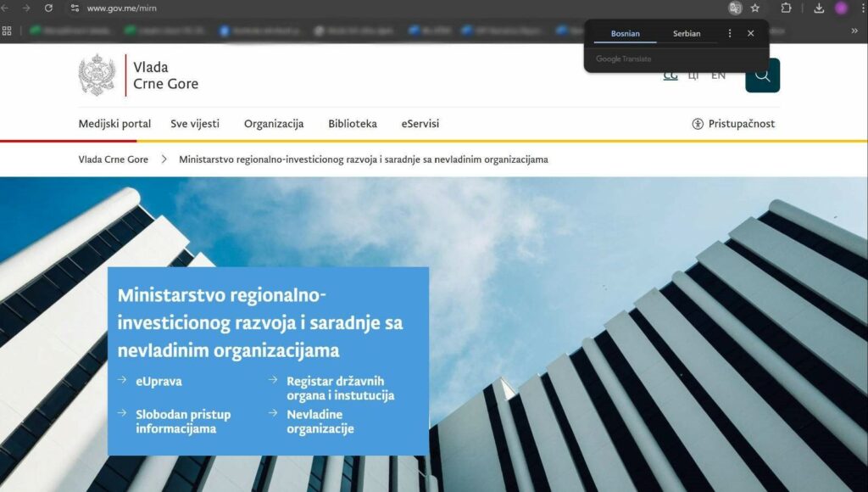This screenshot has width=868, height=492.
Task: Click the purple profile avatar icon
Action: 842,8
